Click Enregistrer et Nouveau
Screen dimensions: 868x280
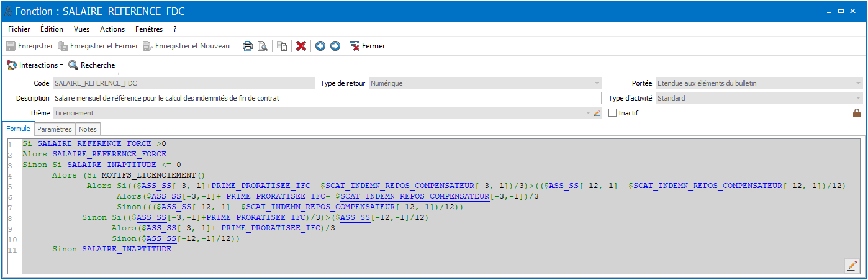(x=186, y=46)
